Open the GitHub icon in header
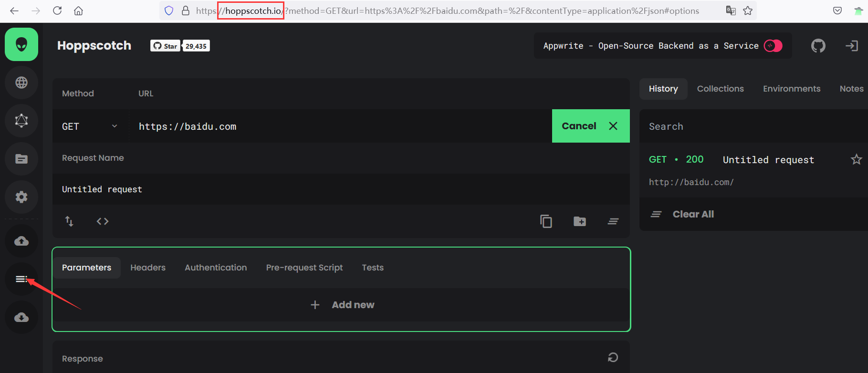 [x=818, y=46]
